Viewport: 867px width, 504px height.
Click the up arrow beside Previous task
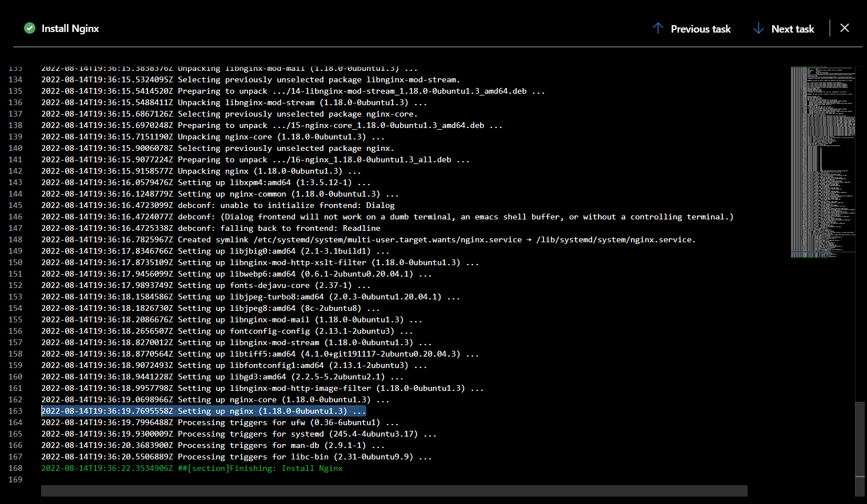point(658,28)
